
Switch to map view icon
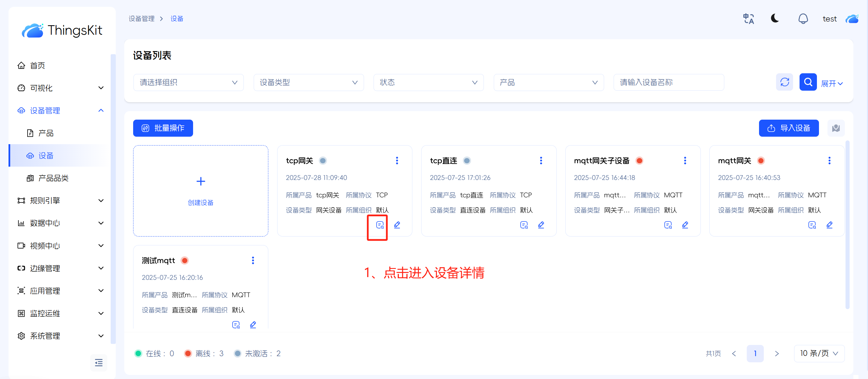point(836,128)
